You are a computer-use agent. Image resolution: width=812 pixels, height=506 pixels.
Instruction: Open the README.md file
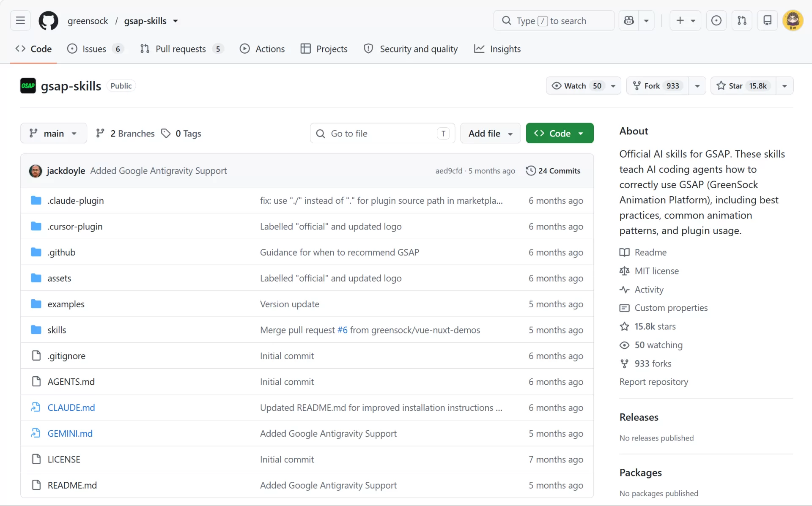click(72, 485)
